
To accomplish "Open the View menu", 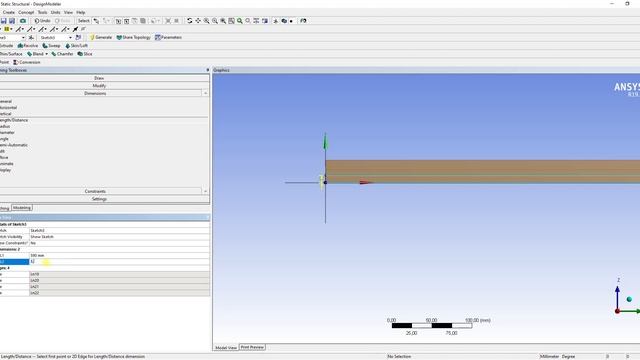I will click(x=69, y=12).
